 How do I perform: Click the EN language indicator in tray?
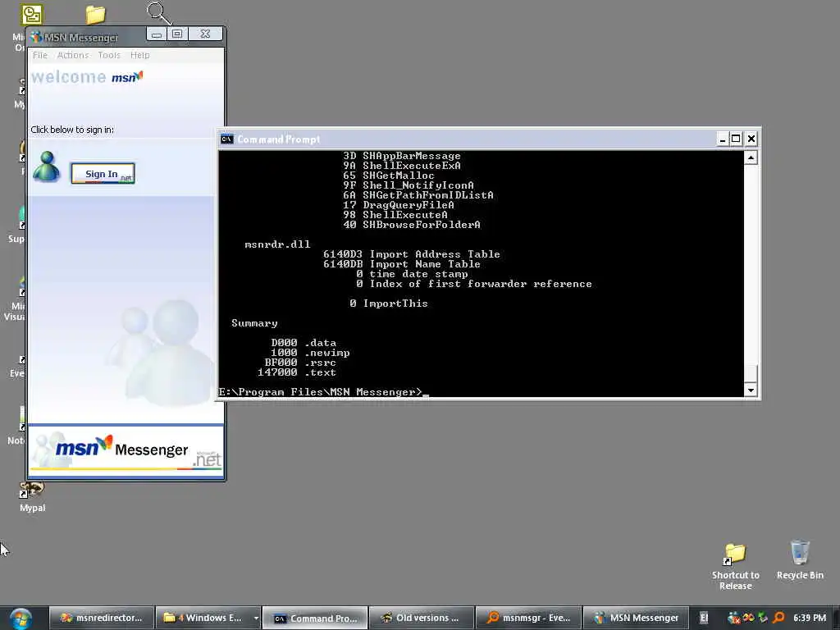(x=704, y=618)
